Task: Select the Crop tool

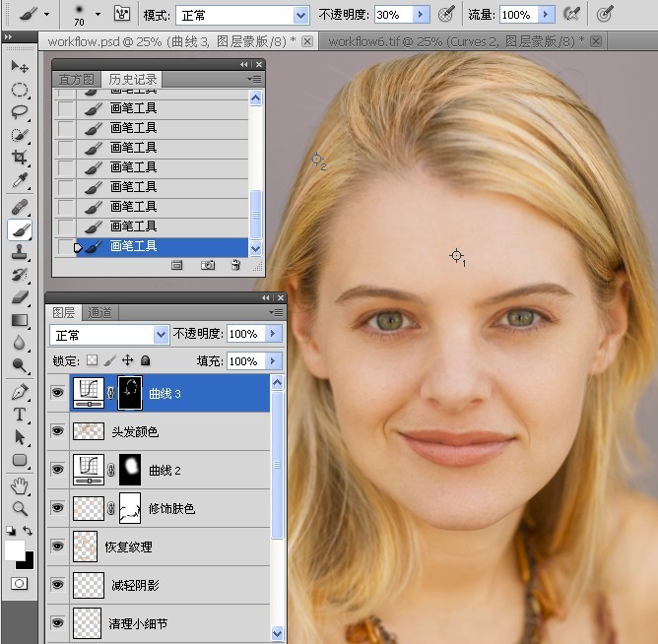Action: 20,158
